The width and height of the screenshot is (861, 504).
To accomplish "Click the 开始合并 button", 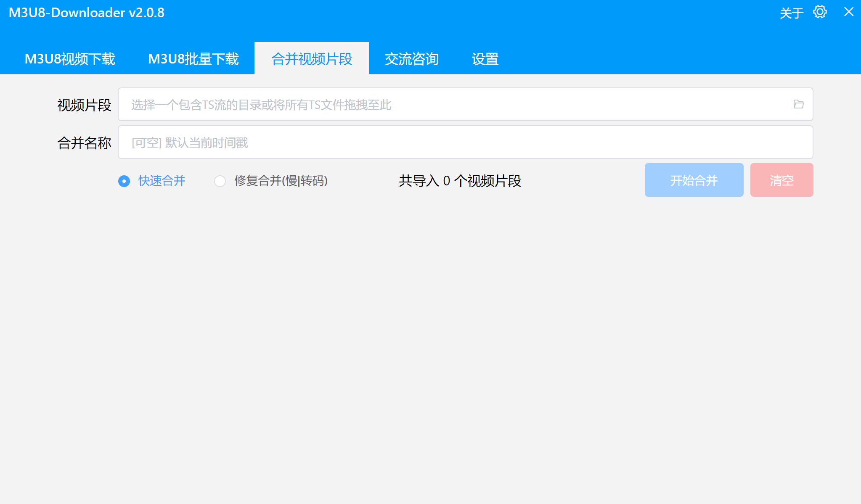I will 694,180.
